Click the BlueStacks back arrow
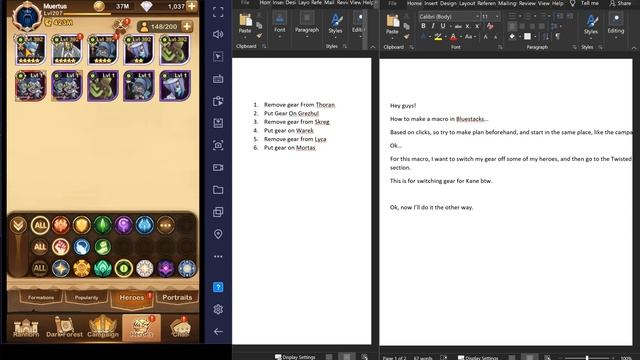Screen dimensions: 640x360 (218, 331)
